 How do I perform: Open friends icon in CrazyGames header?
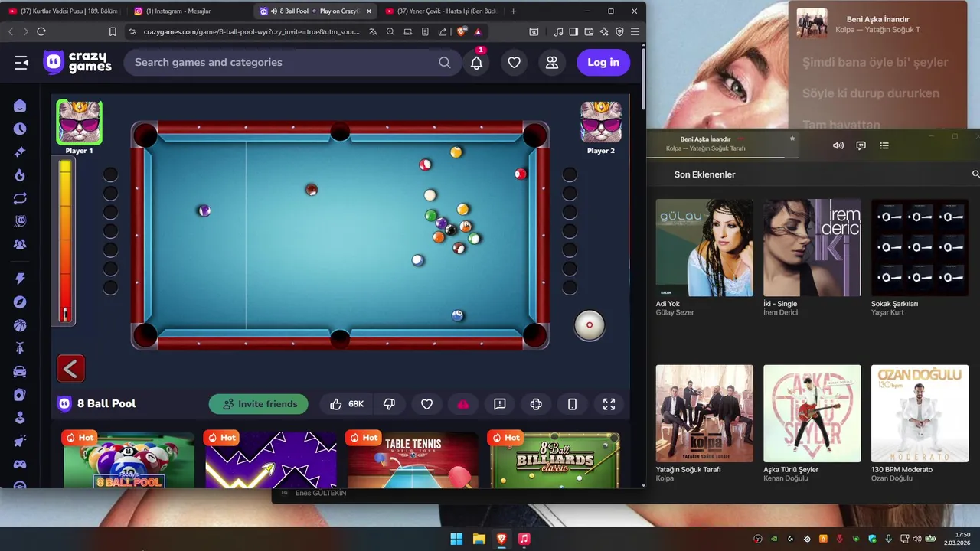552,63
